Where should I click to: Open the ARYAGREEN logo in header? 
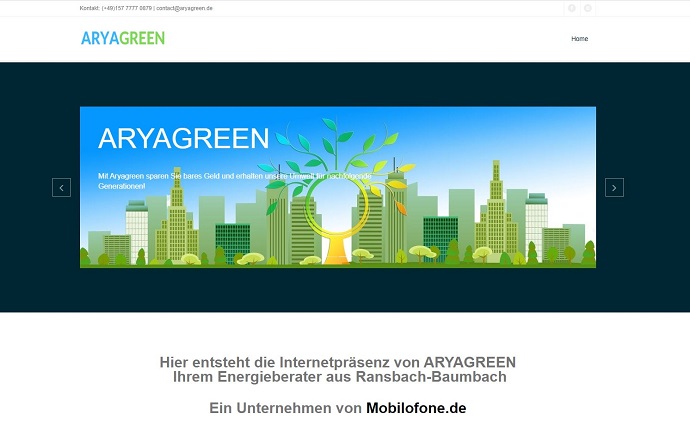(123, 38)
